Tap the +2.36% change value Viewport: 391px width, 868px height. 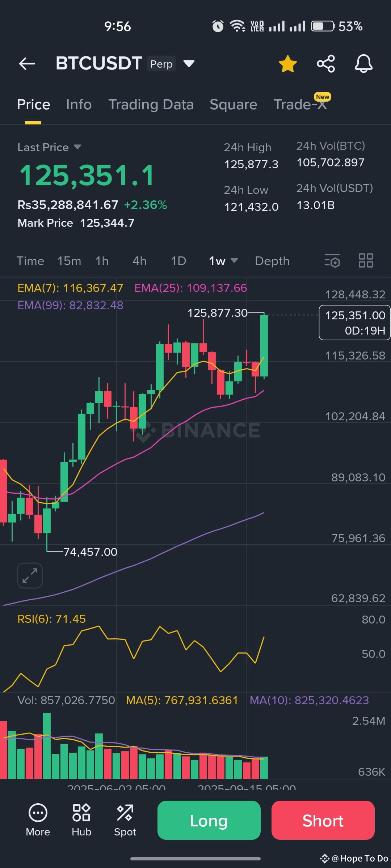tap(145, 205)
